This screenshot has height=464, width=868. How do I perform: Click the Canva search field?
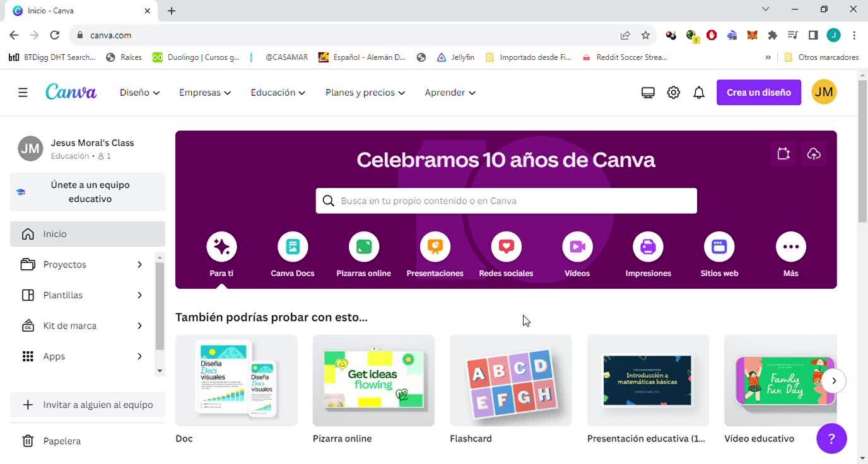507,200
